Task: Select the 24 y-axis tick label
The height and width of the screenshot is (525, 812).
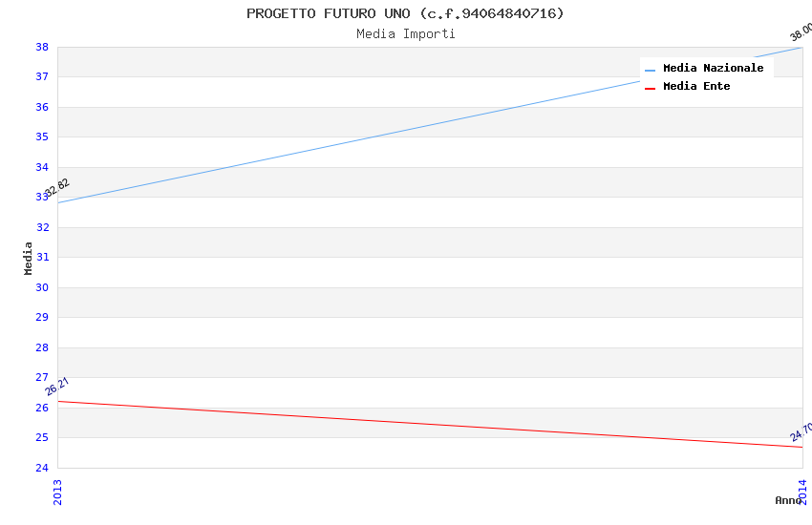Action: click(x=42, y=468)
